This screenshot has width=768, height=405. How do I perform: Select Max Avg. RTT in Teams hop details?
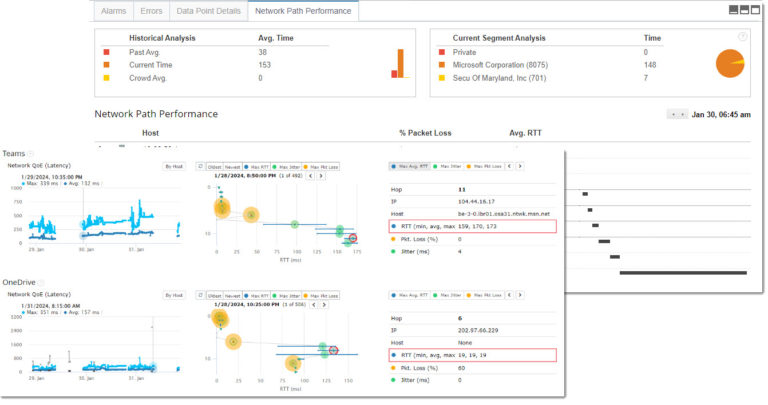409,167
